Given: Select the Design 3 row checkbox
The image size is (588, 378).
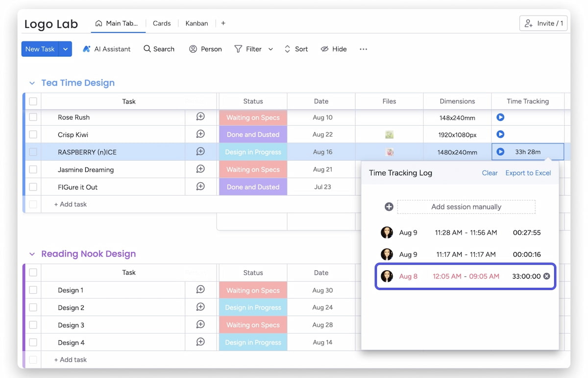Looking at the screenshot, I should 32,324.
